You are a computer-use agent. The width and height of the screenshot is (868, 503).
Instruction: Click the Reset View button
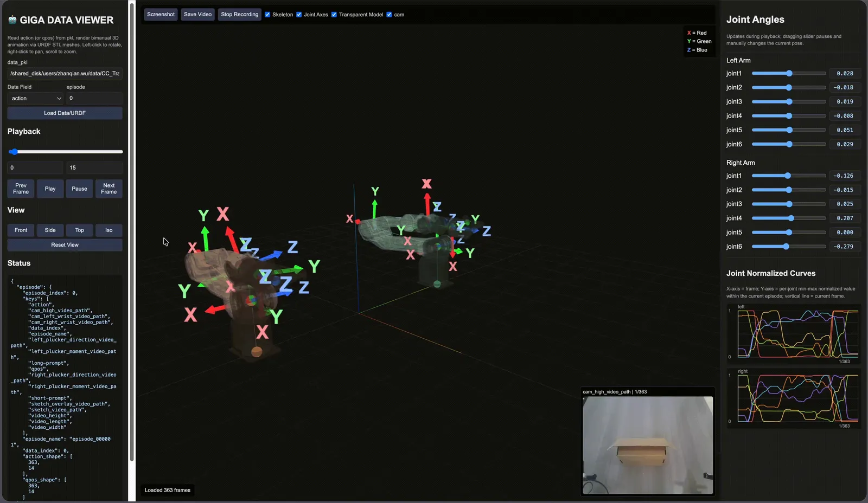pos(65,245)
